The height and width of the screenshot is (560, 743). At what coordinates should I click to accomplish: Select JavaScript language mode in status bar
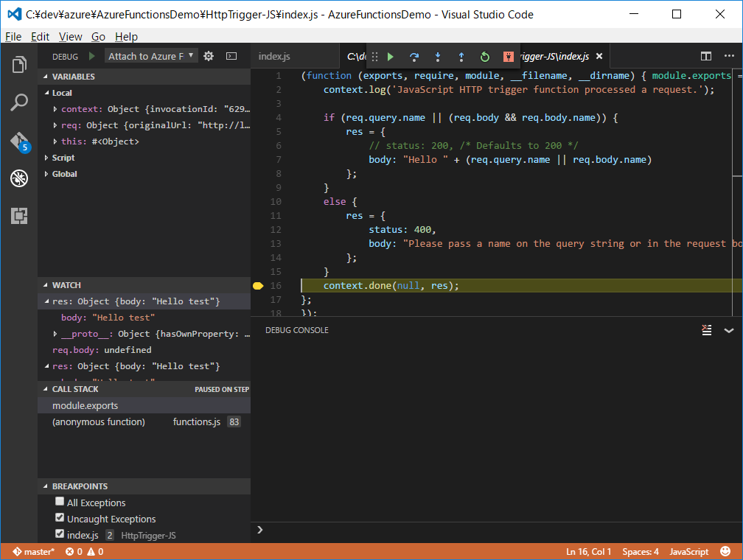(x=688, y=550)
